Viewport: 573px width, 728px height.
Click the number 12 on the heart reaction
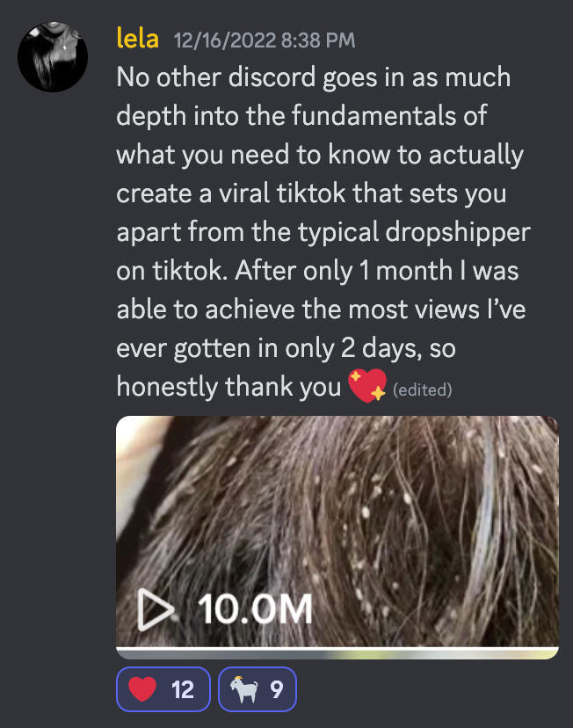coord(182,689)
